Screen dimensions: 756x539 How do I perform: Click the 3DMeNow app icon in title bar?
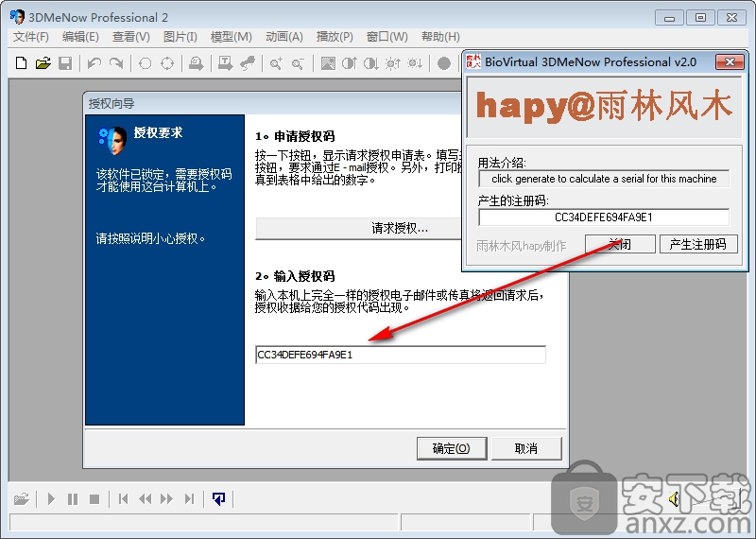17,17
